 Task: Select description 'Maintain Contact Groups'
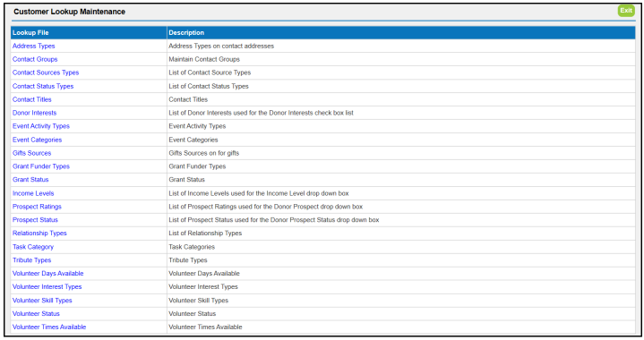(204, 59)
